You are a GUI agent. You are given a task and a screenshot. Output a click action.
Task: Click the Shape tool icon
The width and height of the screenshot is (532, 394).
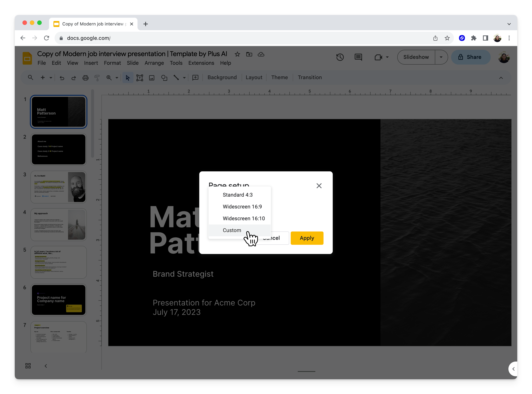[164, 78]
